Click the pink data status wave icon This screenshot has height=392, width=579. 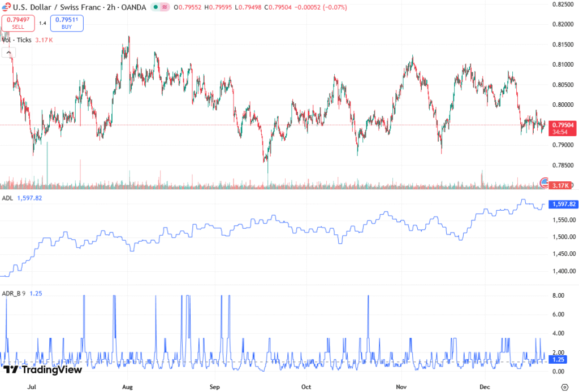164,7
